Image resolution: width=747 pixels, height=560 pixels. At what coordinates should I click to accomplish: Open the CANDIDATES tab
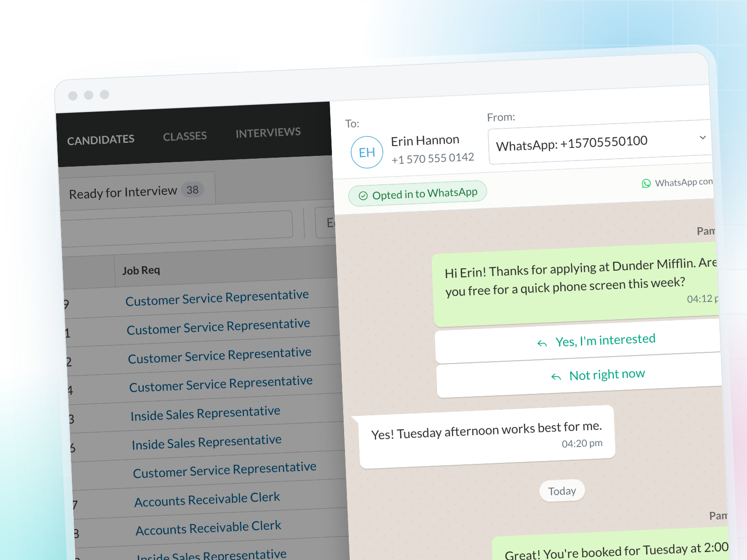point(100,140)
